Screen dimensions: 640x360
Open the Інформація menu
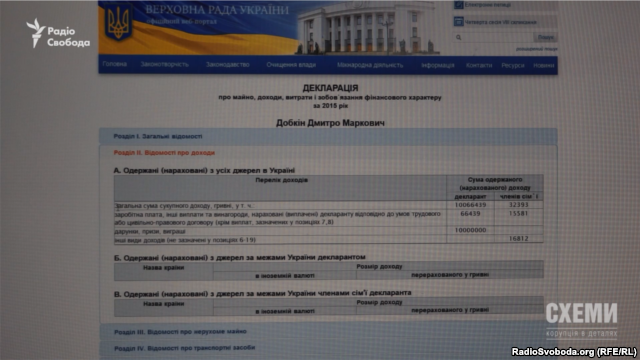point(438,65)
